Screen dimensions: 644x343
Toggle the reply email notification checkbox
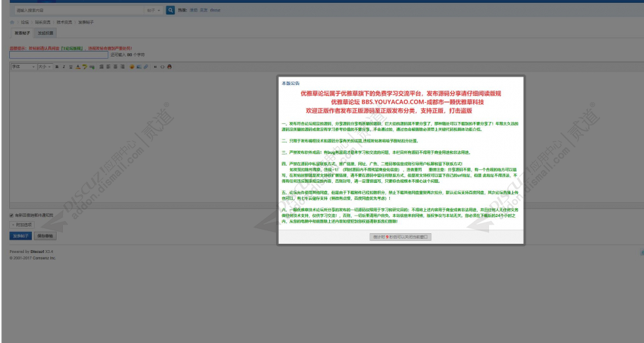click(11, 215)
